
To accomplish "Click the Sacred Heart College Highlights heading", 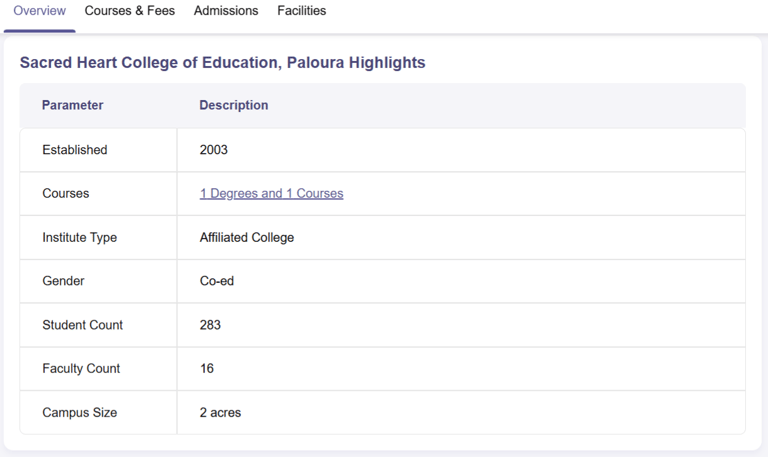I will tap(222, 63).
